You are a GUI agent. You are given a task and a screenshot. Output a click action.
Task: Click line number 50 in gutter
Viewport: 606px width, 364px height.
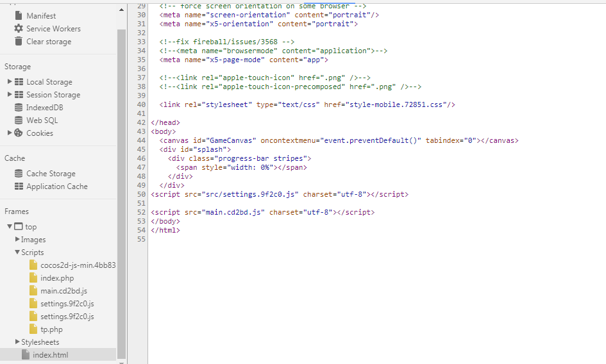point(142,194)
